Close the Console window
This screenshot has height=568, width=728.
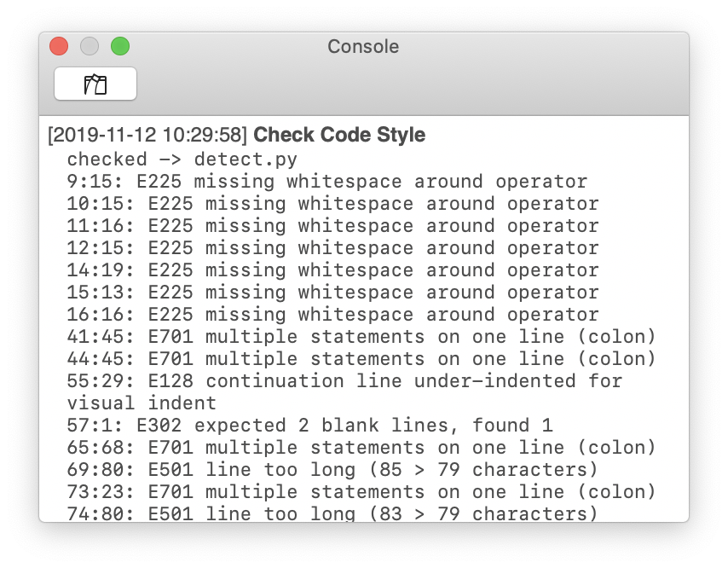(59, 46)
